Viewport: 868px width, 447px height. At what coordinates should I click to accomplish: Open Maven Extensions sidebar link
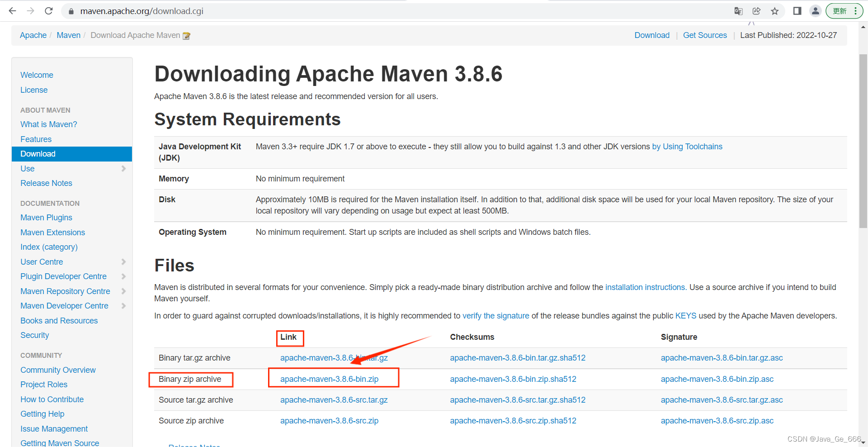(x=52, y=233)
